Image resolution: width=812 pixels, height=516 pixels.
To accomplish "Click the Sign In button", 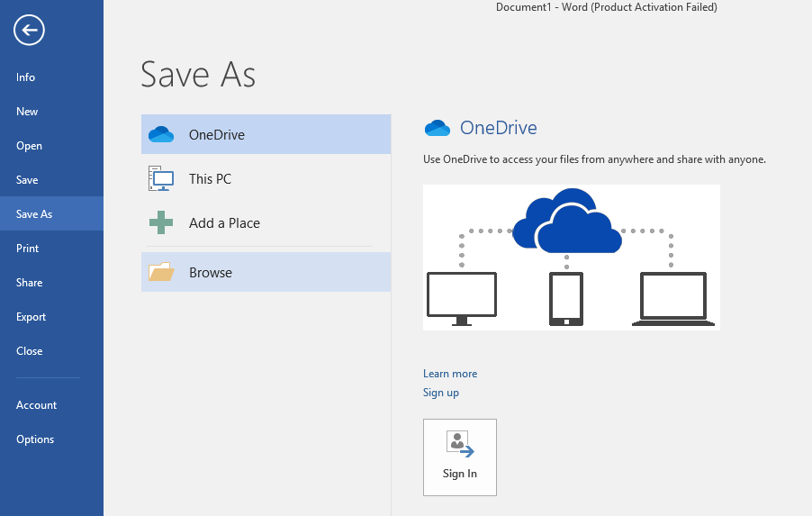I will [x=460, y=457].
